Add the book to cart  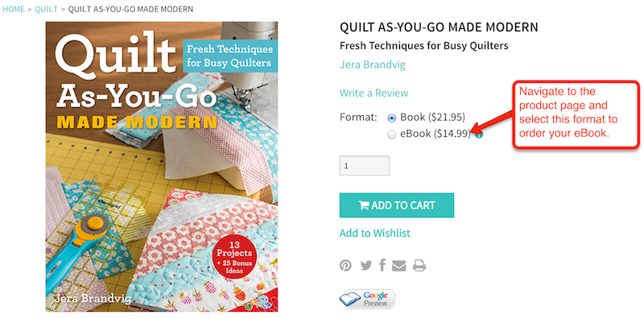click(397, 205)
